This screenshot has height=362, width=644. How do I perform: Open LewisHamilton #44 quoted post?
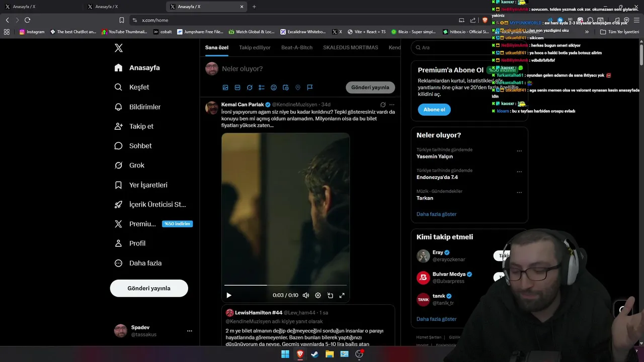point(308,326)
